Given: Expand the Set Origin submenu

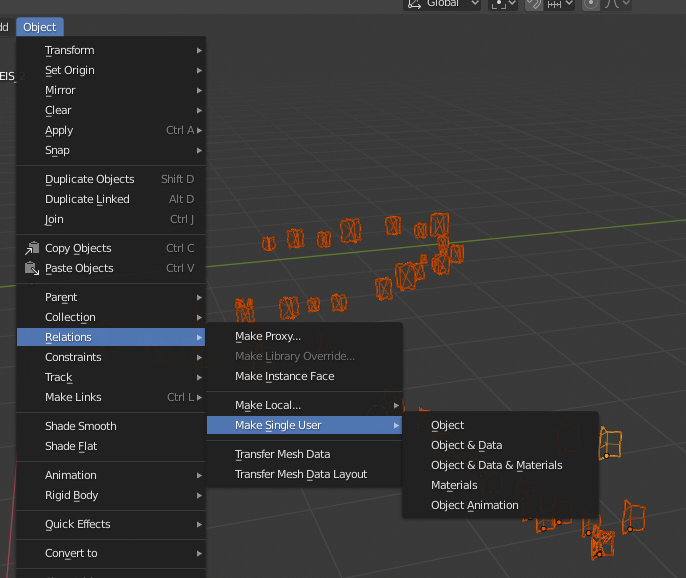Looking at the screenshot, I should (x=111, y=70).
